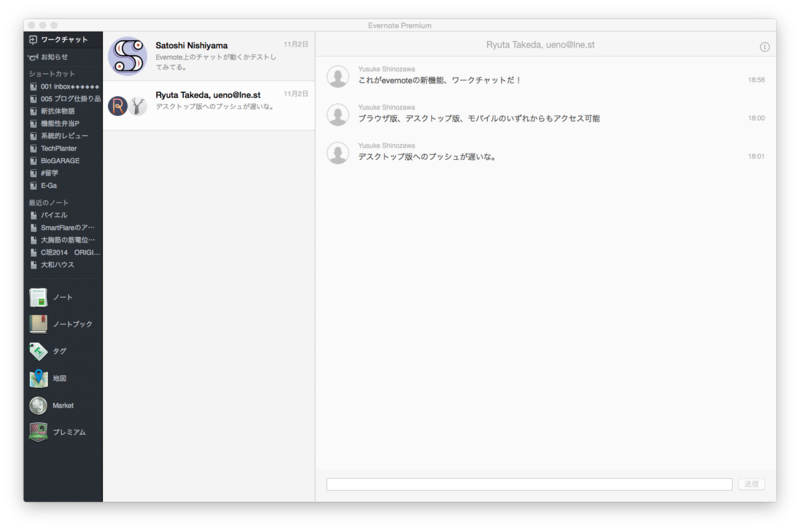Open the 005 ブログ shortcut notebook

tap(64, 99)
